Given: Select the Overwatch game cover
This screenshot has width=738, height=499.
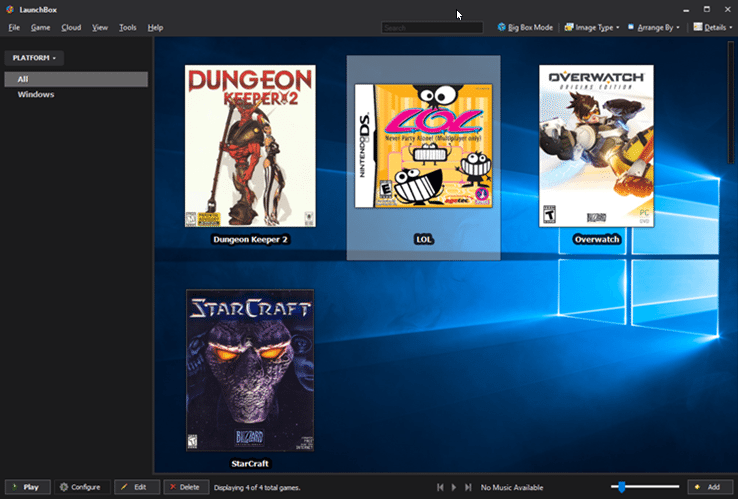Looking at the screenshot, I should coord(596,145).
